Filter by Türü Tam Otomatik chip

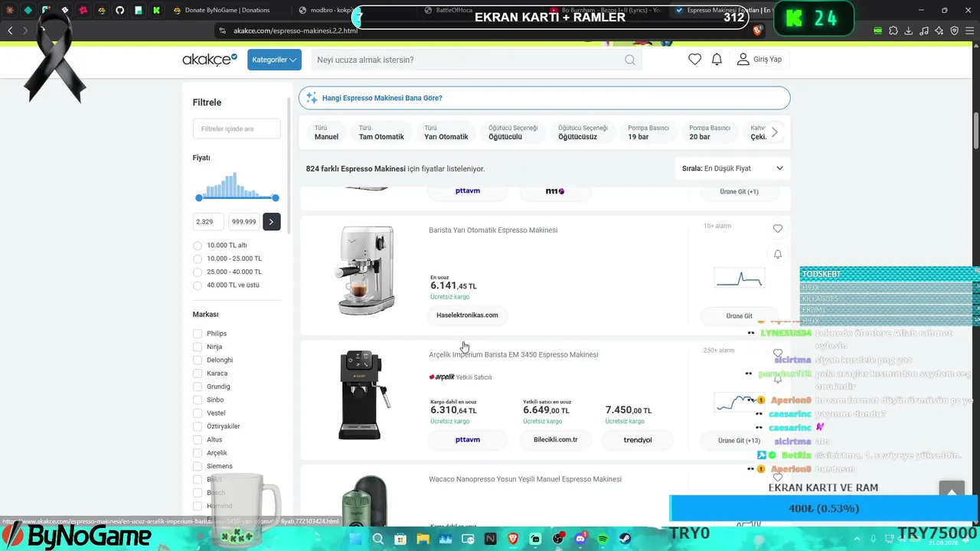click(x=381, y=132)
